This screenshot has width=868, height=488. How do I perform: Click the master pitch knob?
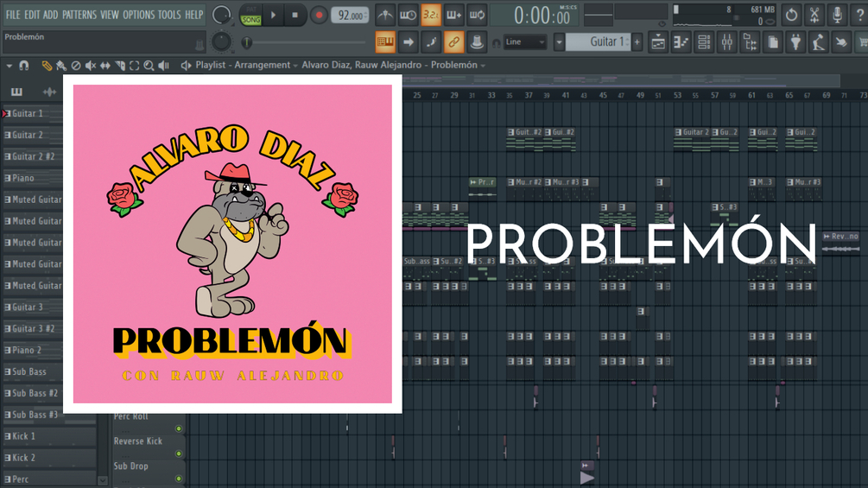click(x=221, y=41)
